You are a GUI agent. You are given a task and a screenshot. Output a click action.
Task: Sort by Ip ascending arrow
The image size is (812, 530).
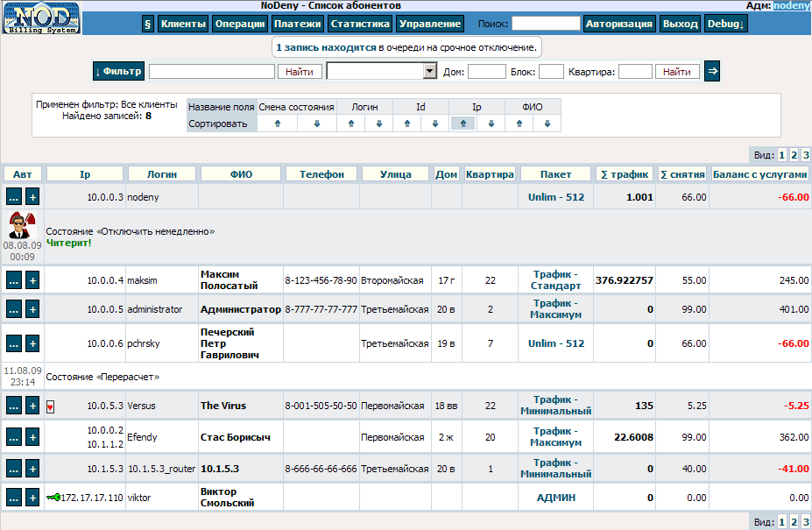tap(463, 124)
